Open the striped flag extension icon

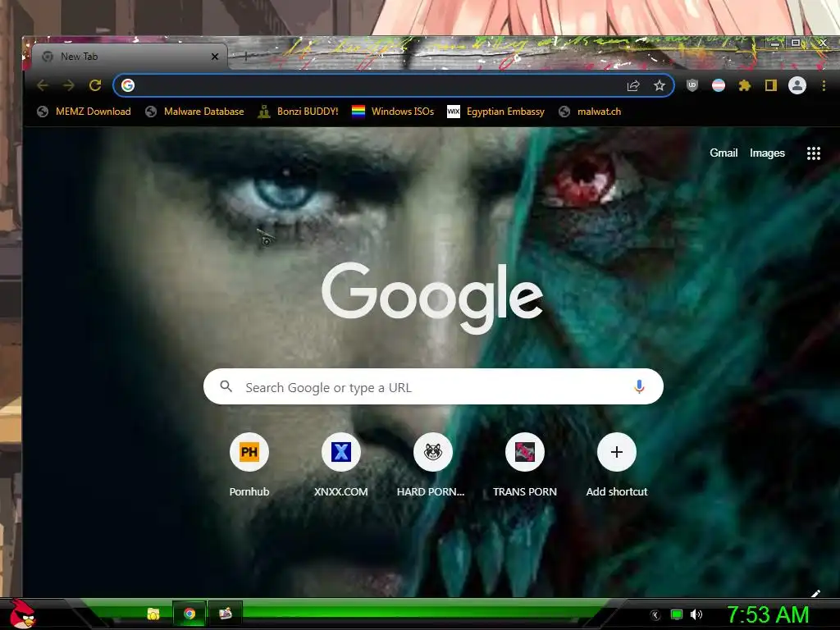pos(719,85)
